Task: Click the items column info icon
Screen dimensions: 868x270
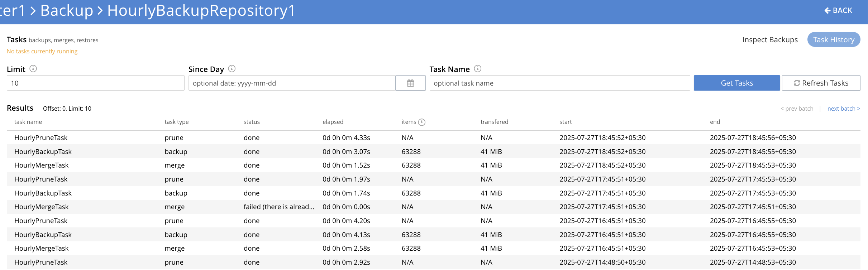Action: click(x=422, y=122)
